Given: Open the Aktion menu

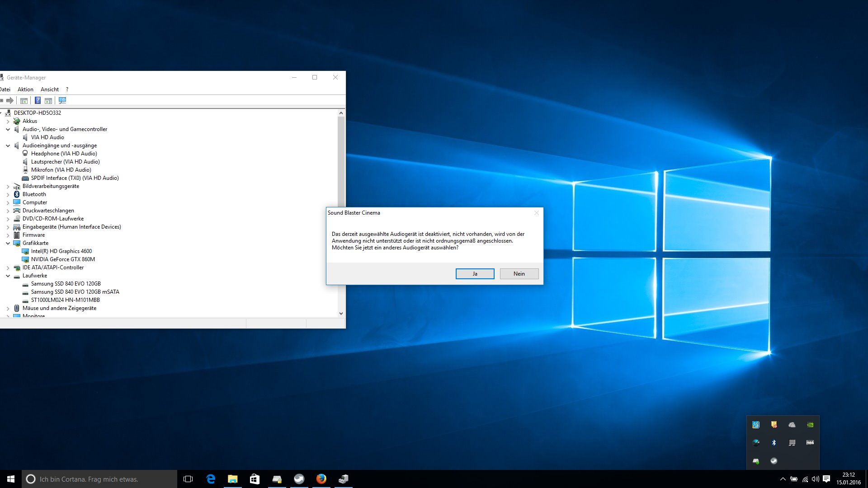Looking at the screenshot, I should pos(25,89).
